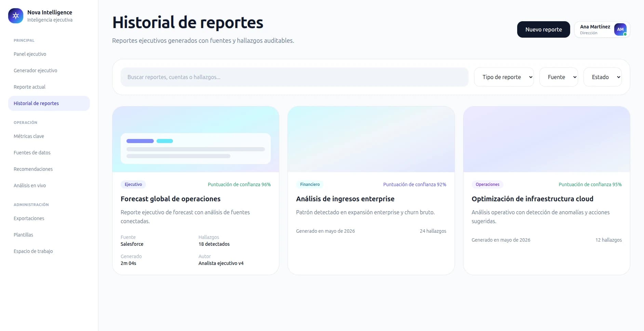Go to Análisis en vivo

pos(49,186)
